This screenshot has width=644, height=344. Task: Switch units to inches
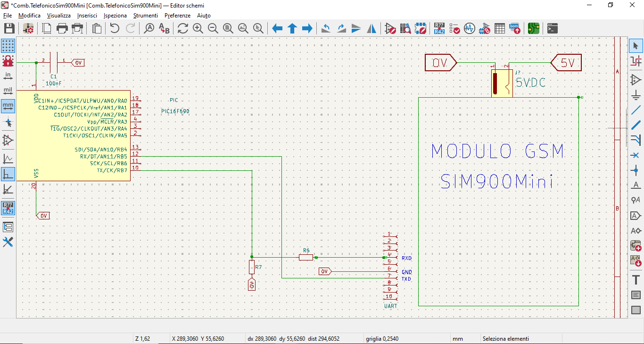click(8, 76)
